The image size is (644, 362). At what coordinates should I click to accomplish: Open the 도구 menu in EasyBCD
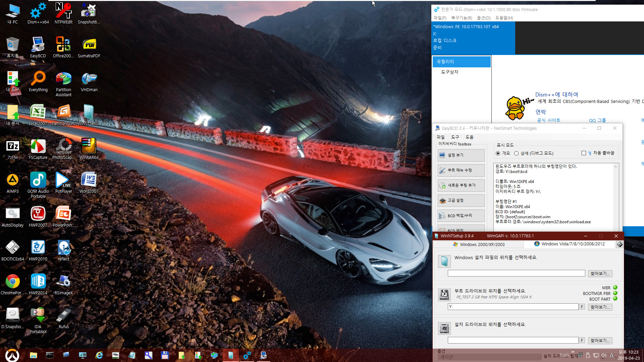point(455,137)
